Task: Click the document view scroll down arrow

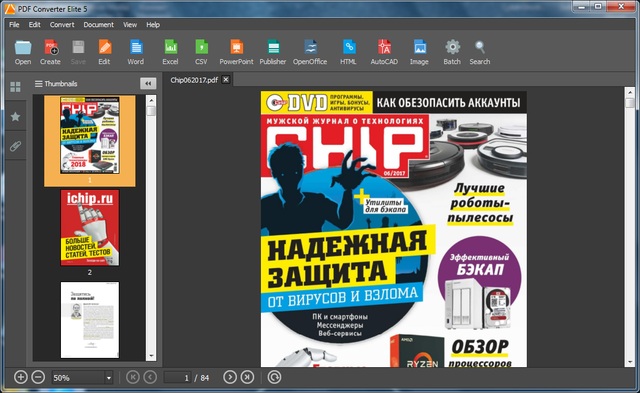Action: (x=630, y=362)
